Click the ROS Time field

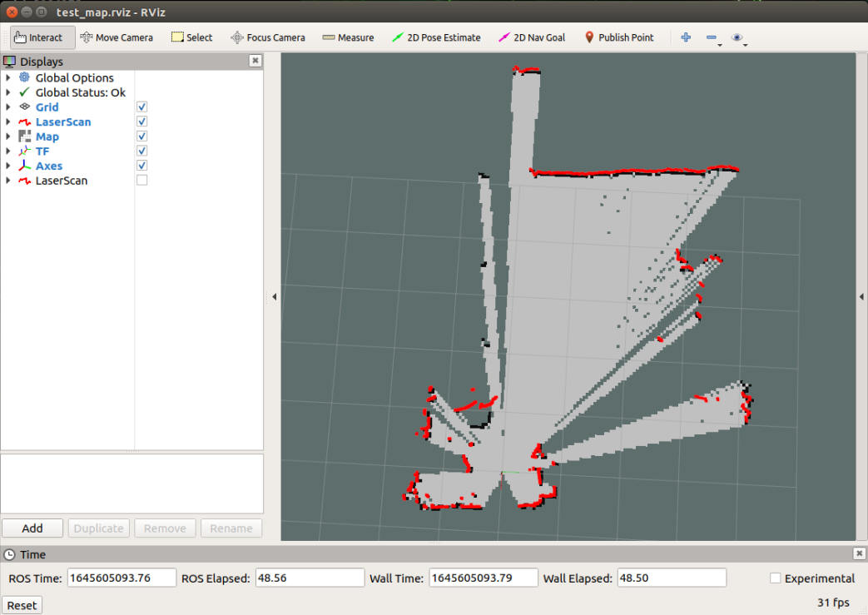click(x=122, y=578)
